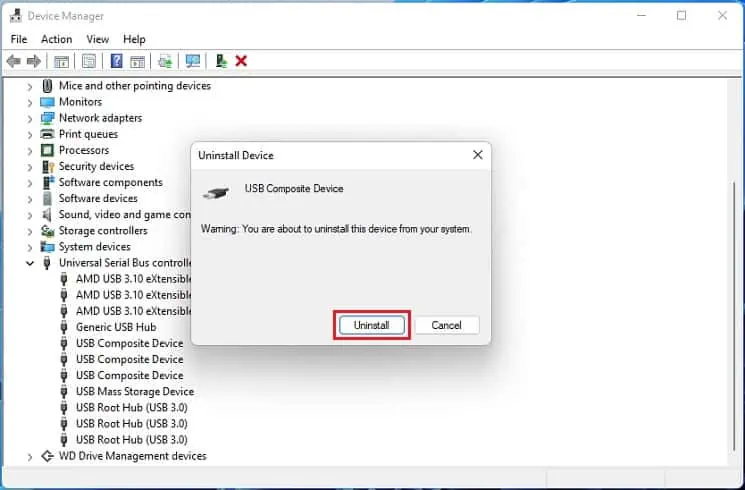Viewport: 745px width, 490px height.
Task: Select the Sound, video and game controllers row
Action: (x=124, y=215)
